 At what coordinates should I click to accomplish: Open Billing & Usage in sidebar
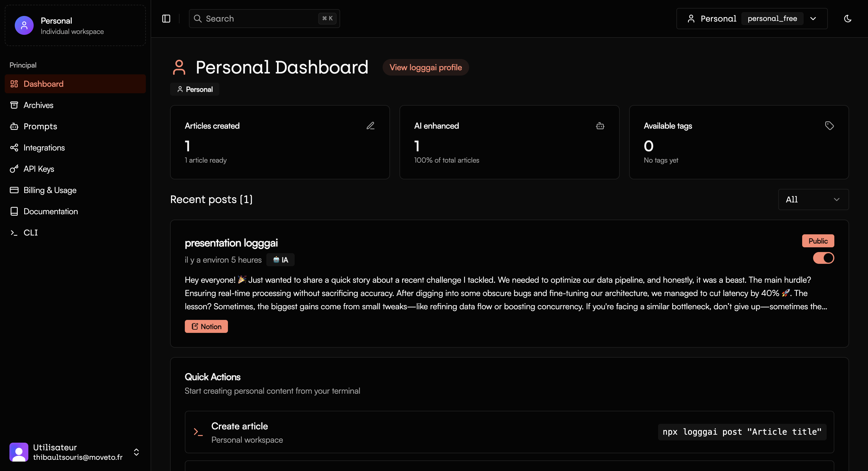[75, 190]
